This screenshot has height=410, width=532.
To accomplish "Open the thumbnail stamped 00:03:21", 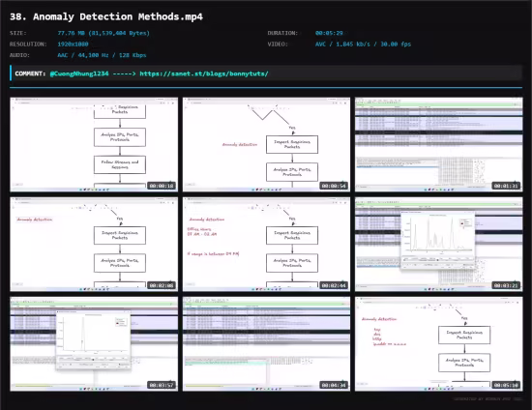I will (x=439, y=245).
